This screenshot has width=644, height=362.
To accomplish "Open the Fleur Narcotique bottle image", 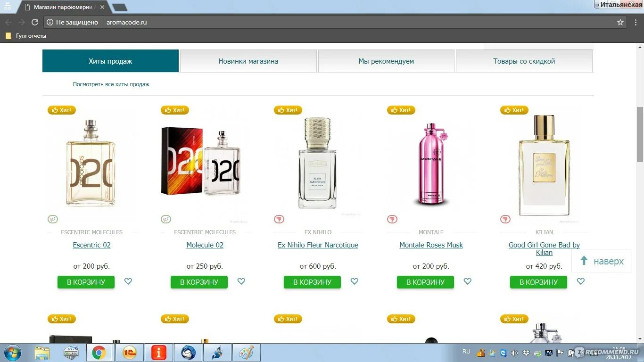I will [318, 163].
